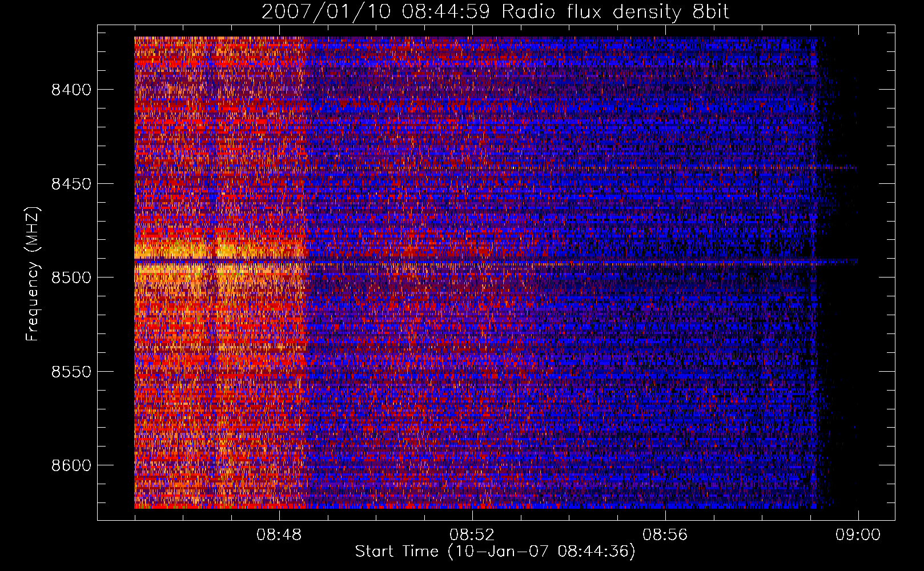Screen dimensions: 924x571
Task: Click the bright yellow burst band near 8490 MHz
Action: (220, 251)
